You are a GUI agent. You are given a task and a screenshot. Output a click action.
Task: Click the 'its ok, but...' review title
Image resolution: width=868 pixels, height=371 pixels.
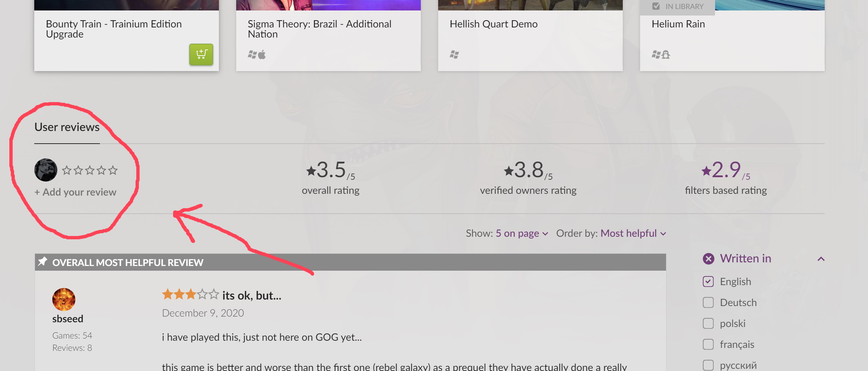[252, 296]
